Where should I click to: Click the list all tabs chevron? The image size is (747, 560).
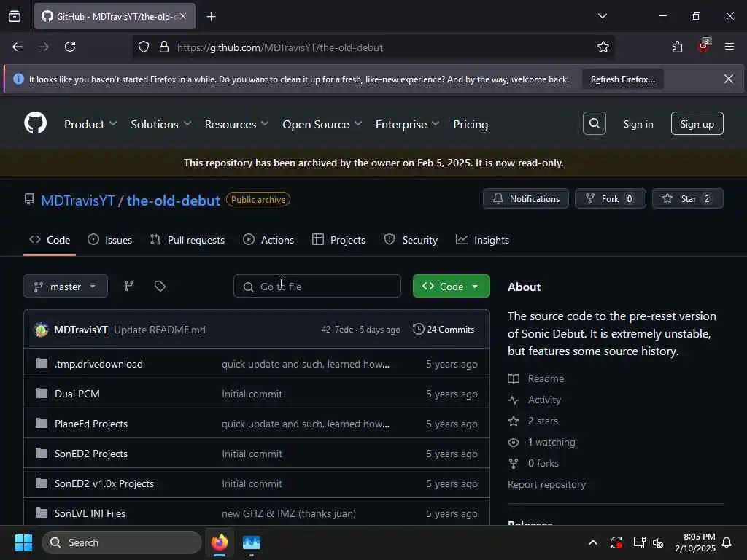[x=602, y=16]
